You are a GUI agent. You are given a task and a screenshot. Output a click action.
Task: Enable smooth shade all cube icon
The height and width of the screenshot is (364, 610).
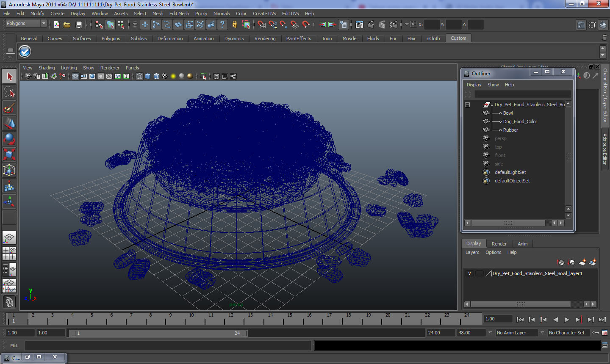click(148, 76)
